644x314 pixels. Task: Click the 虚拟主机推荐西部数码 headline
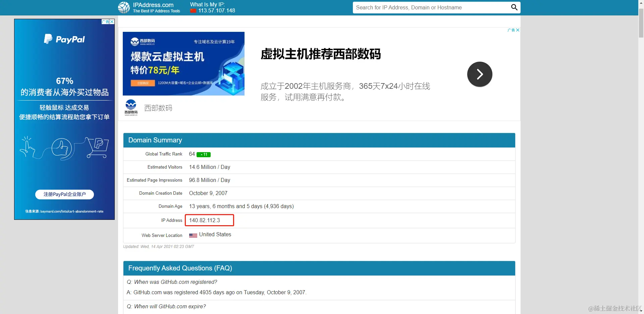coord(321,54)
